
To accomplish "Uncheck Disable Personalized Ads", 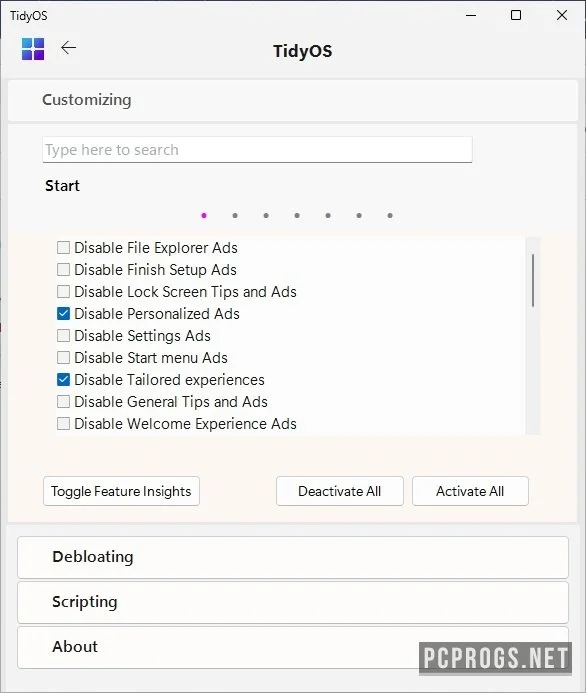I will [64, 314].
